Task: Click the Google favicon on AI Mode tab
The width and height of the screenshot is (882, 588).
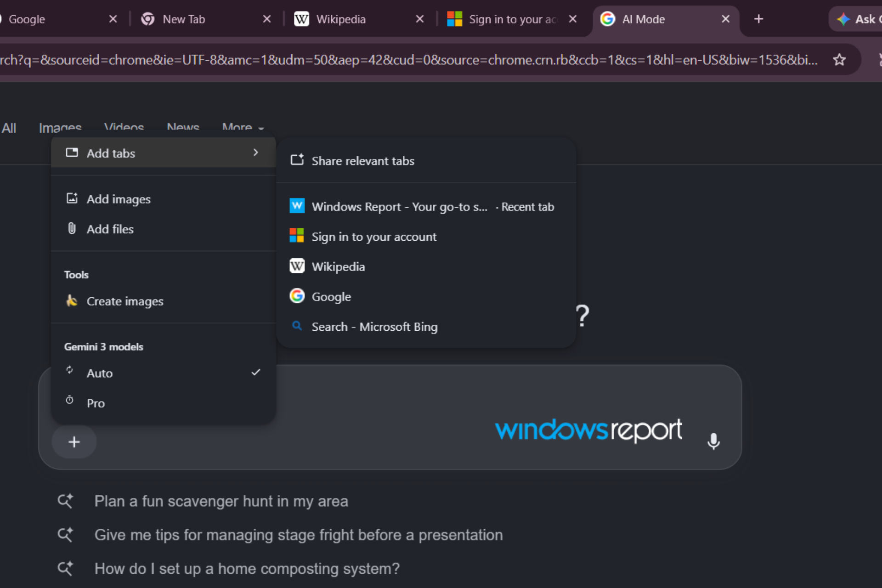Action: click(x=607, y=19)
